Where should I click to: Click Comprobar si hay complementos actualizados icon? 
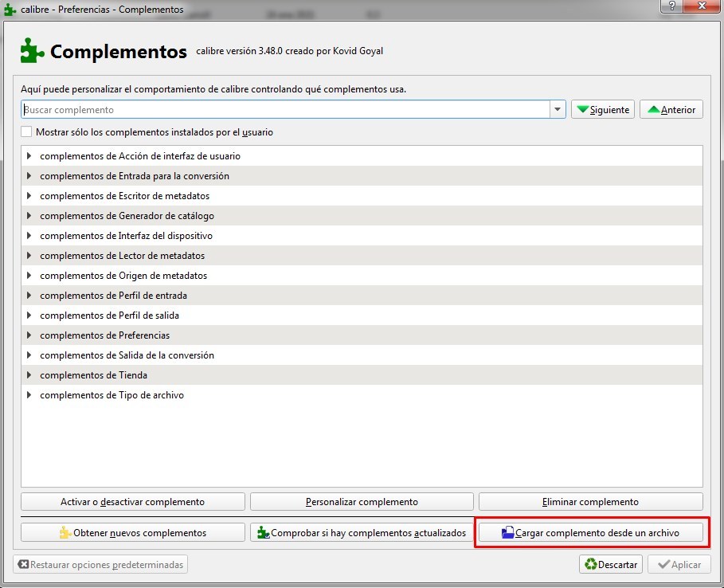click(264, 533)
